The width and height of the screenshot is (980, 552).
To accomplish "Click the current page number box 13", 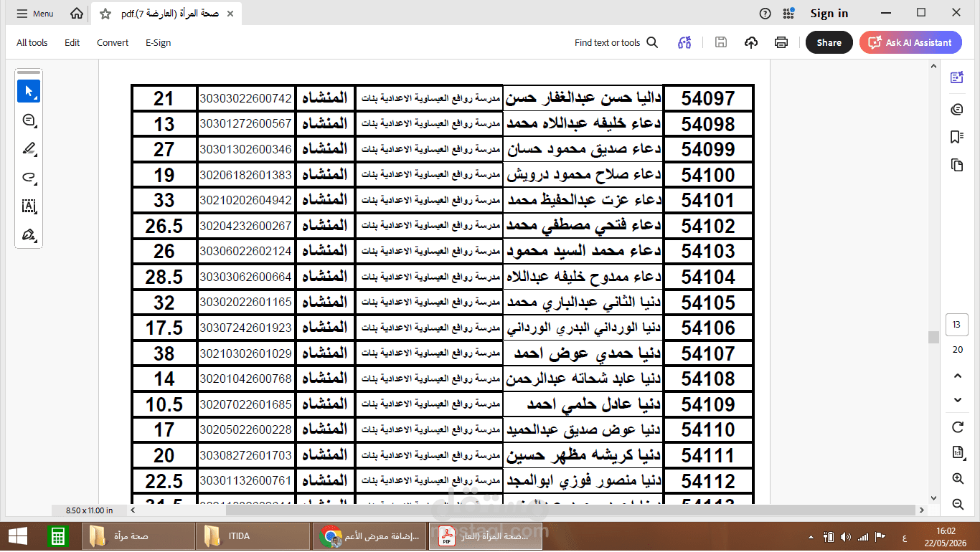I will pos(956,324).
